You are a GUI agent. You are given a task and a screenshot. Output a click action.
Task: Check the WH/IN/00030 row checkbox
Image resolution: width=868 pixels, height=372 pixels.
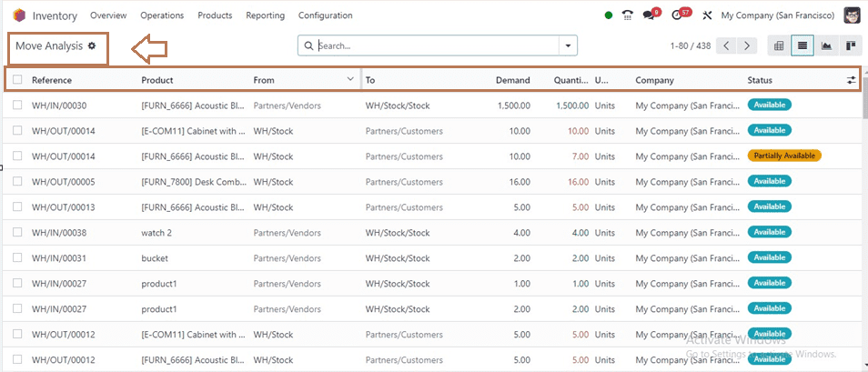17,106
